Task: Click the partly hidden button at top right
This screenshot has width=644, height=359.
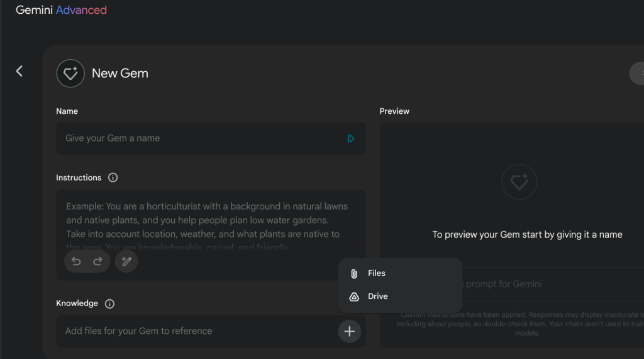Action: (637, 73)
